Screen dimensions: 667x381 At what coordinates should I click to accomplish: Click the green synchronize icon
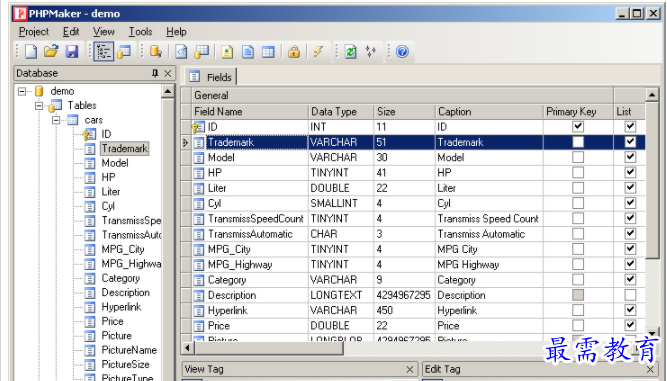pyautogui.click(x=351, y=51)
